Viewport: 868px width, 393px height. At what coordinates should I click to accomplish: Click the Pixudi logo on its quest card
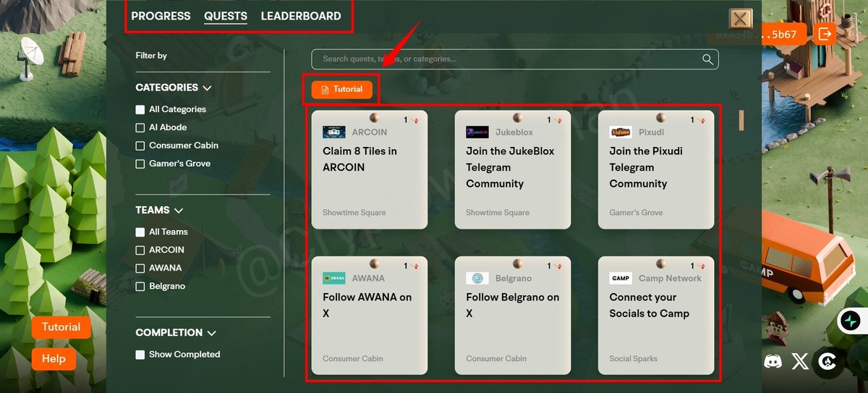point(621,132)
